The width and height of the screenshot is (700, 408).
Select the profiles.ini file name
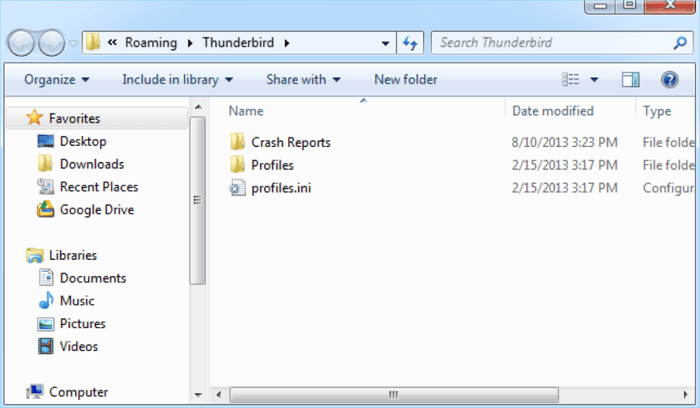281,188
